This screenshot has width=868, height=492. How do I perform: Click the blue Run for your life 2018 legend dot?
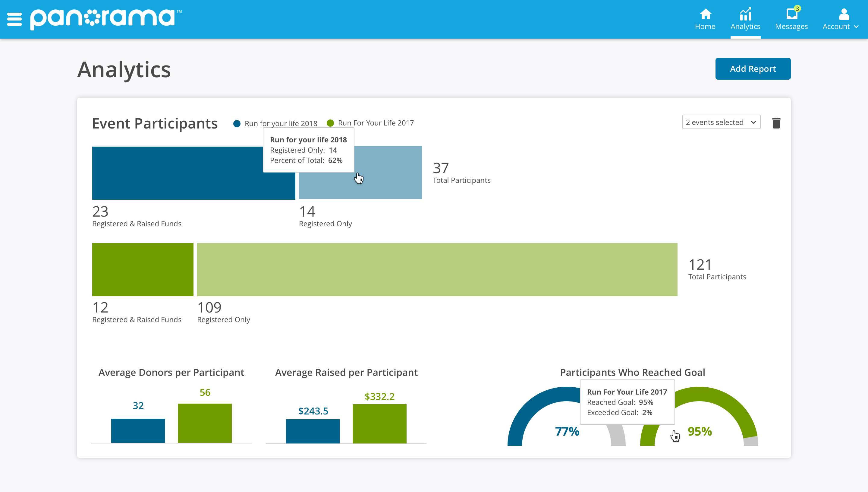click(x=237, y=123)
